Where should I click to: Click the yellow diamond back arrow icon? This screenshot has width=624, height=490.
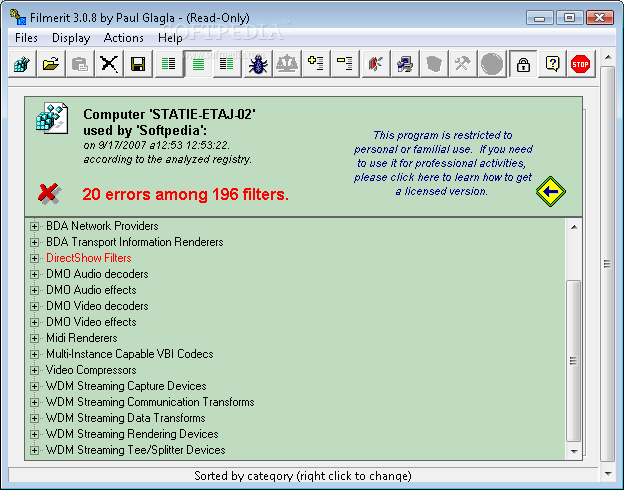coord(551,191)
